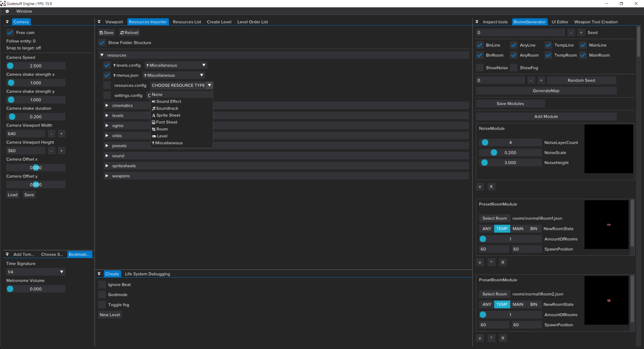The width and height of the screenshot is (644, 349).
Task: Click the GenerateMap button
Action: click(546, 91)
